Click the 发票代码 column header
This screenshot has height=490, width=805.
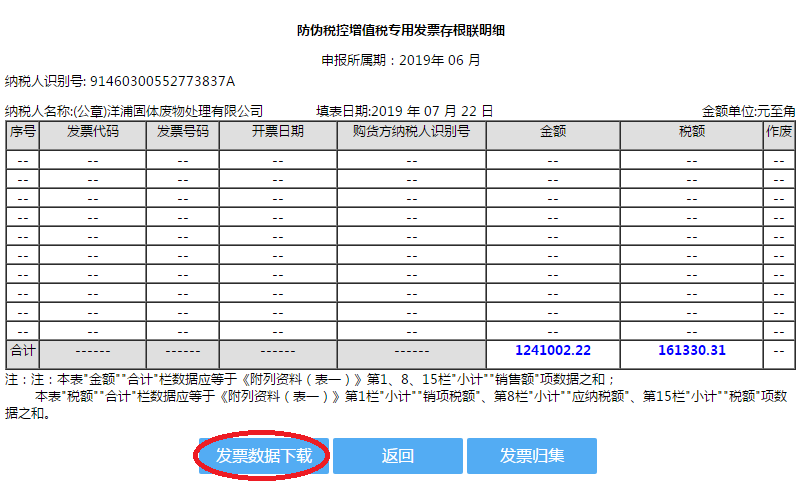pos(93,136)
